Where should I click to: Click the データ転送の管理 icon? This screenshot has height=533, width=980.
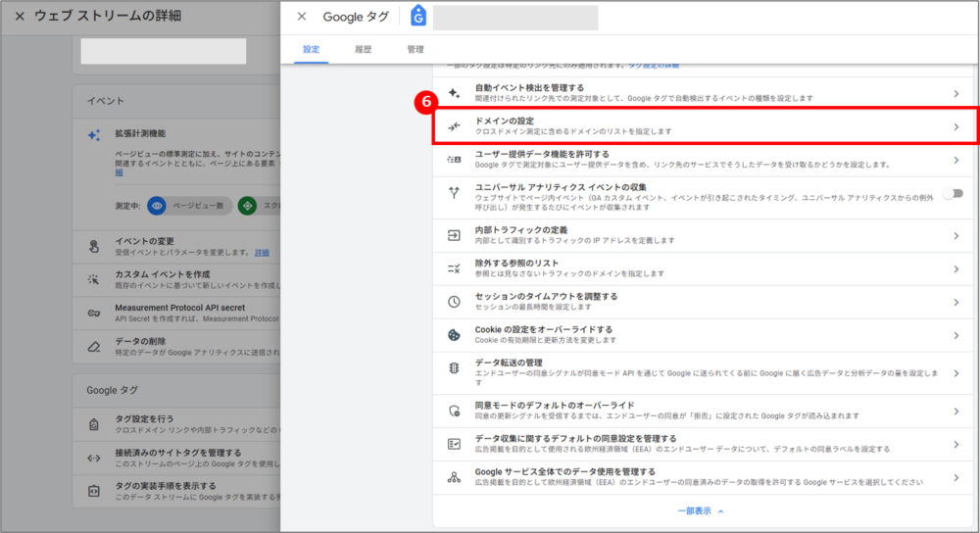click(454, 368)
